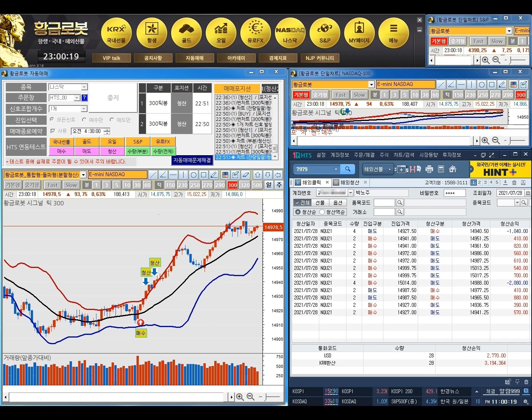Expand the 종목 dropdown showing 나스닥

click(84, 87)
